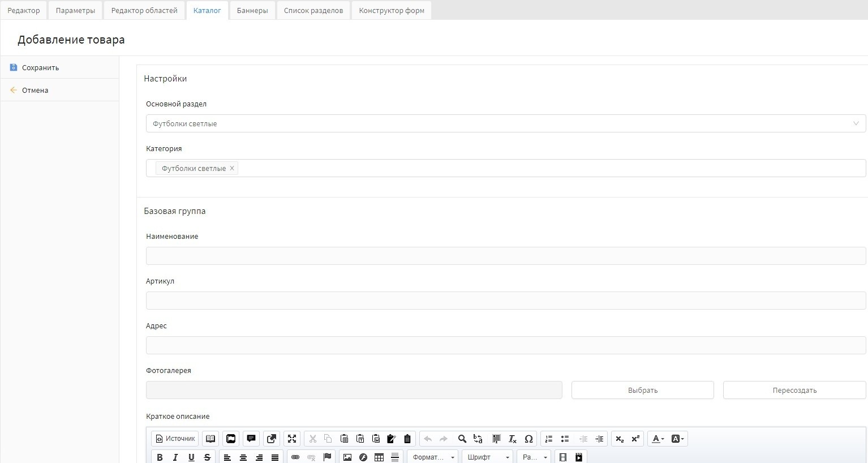Click the Maximize editor icon

pyautogui.click(x=292, y=439)
